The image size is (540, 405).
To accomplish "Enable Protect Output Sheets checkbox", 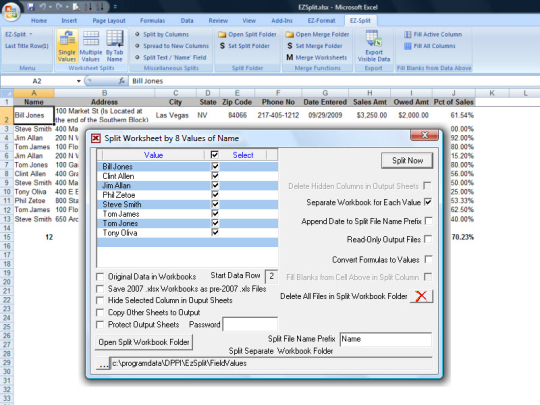I will [x=100, y=324].
